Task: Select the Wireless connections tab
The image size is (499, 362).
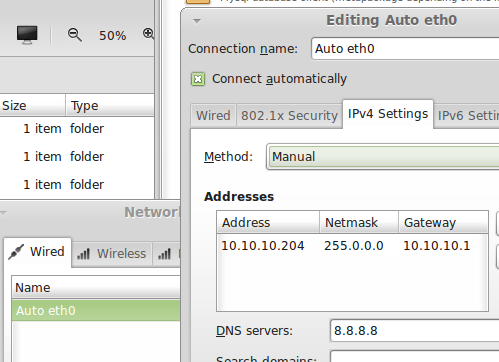Action: [112, 254]
